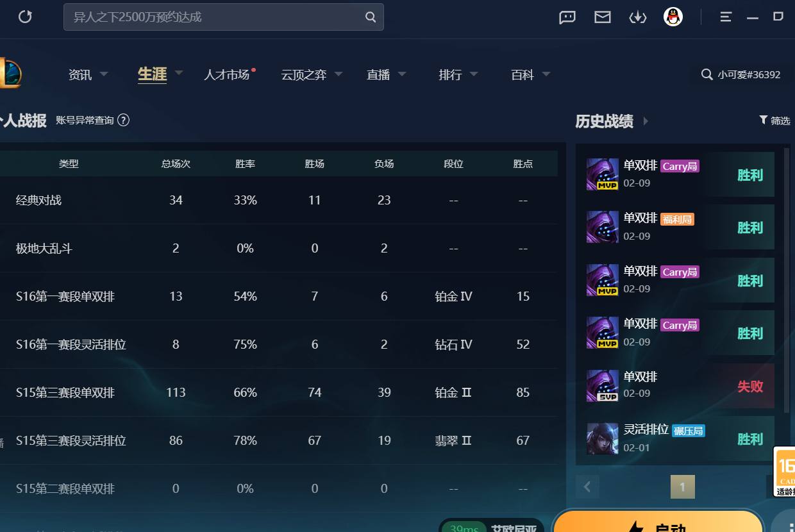Screen dimensions: 795x532
Task: Open the chat message bubble icon
Action: 567,17
